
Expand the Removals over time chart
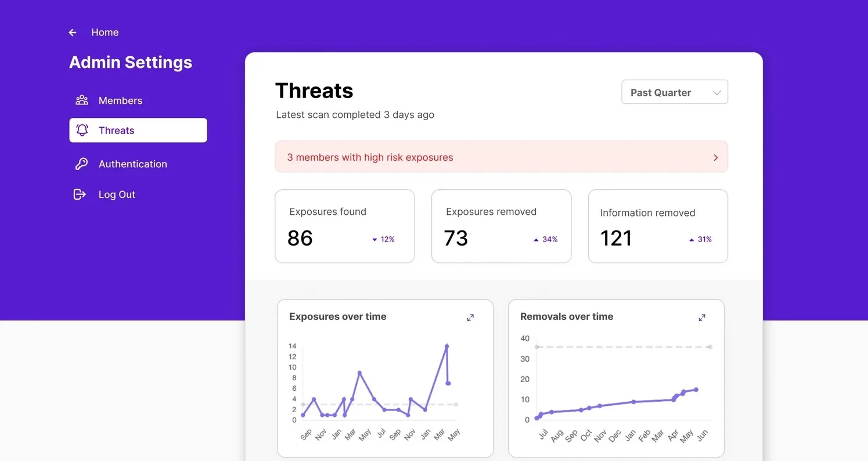pos(701,318)
